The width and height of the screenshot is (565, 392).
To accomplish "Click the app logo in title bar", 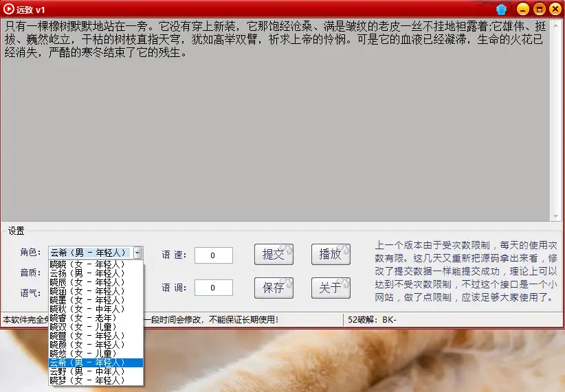I will (x=9, y=10).
